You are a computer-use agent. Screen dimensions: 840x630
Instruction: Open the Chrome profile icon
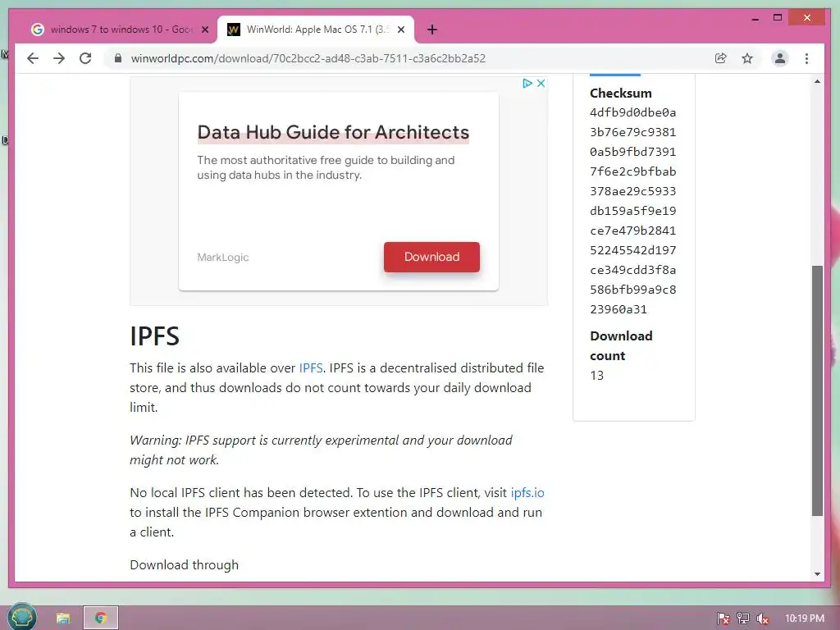(x=780, y=58)
